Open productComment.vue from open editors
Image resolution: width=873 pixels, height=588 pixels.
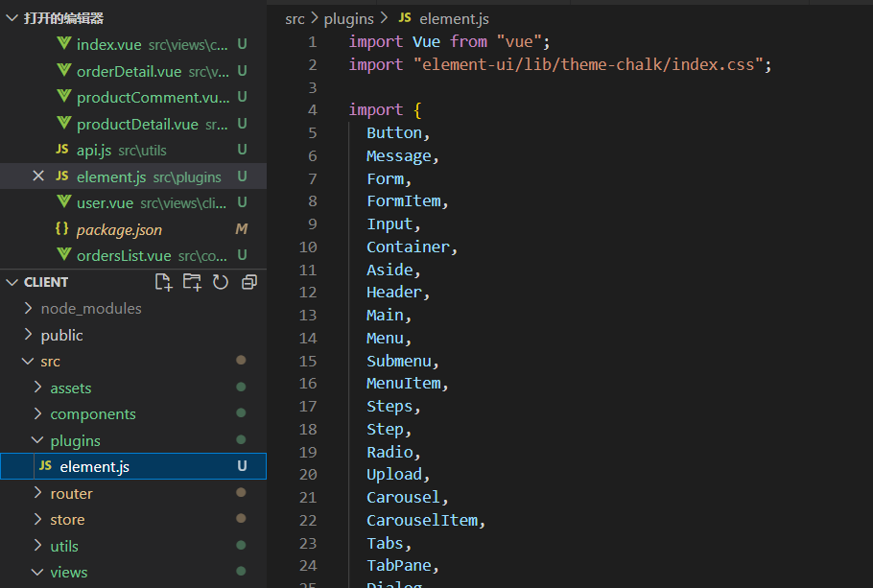coord(133,97)
